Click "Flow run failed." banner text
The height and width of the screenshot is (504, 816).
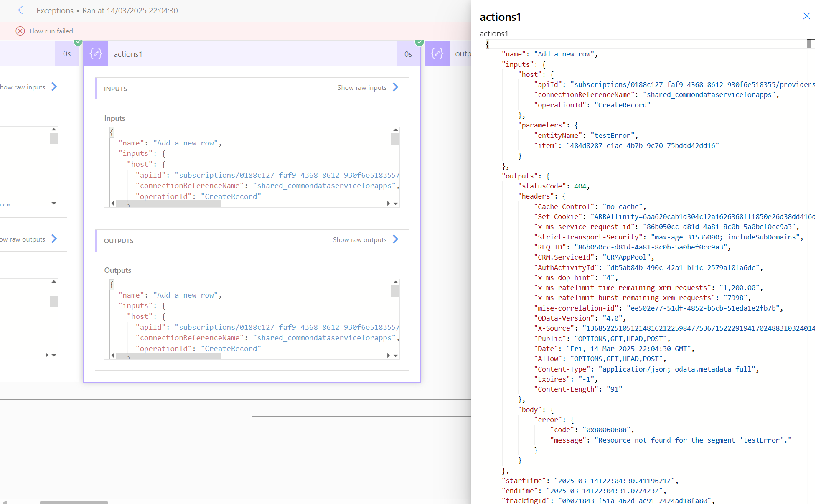click(52, 31)
